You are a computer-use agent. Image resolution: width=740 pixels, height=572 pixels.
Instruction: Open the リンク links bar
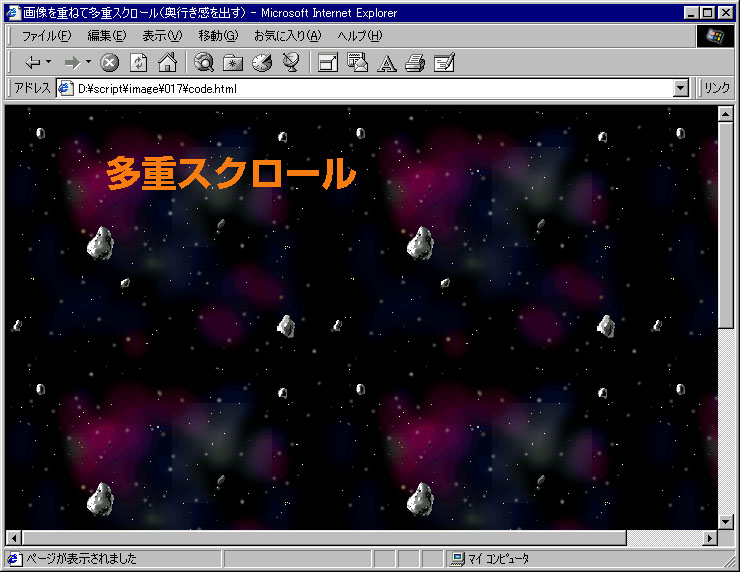(x=716, y=88)
